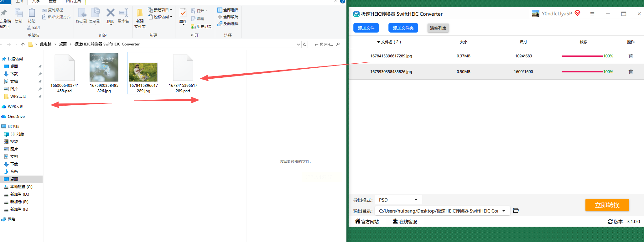644x242 pixels.
Task: Click the 移动到 (Move to) ribbon icon
Action: coord(82,13)
